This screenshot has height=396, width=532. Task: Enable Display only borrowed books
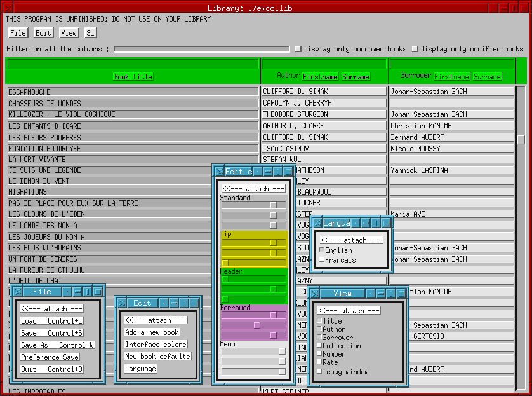[298, 49]
